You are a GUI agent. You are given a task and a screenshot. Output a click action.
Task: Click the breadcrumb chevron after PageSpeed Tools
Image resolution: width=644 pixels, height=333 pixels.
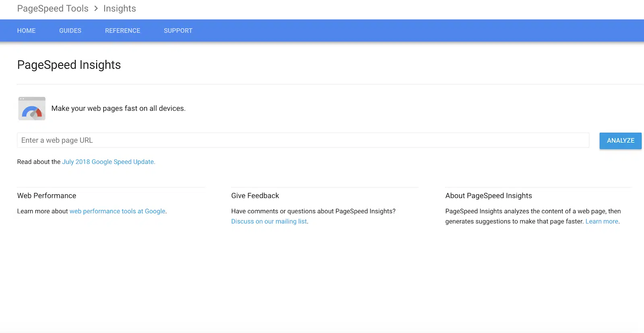click(96, 8)
